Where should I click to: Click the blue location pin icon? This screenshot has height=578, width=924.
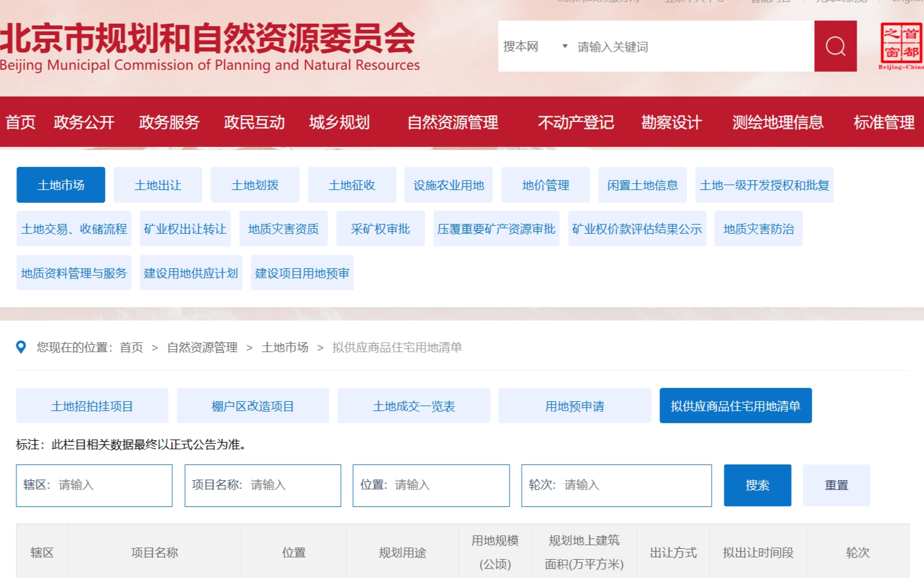[x=21, y=347]
